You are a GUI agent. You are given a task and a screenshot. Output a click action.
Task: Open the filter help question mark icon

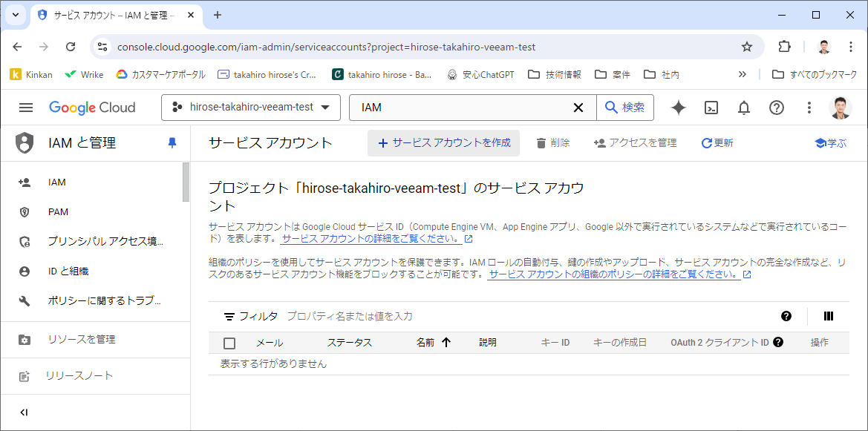point(786,317)
